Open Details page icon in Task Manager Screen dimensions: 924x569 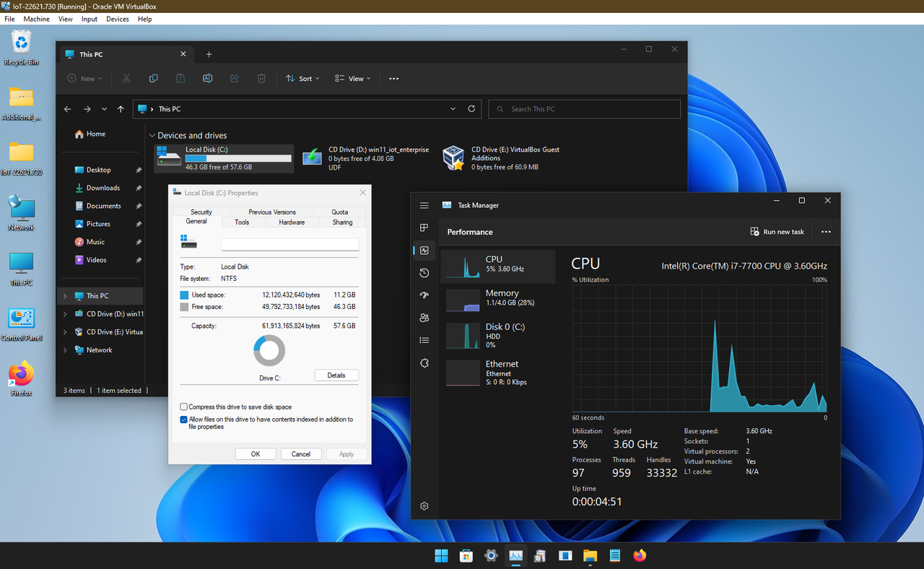point(424,340)
